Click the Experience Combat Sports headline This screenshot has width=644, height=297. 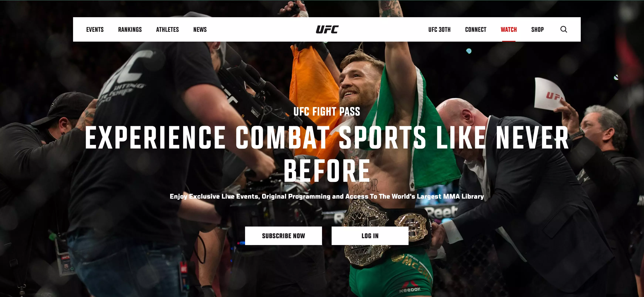327,154
